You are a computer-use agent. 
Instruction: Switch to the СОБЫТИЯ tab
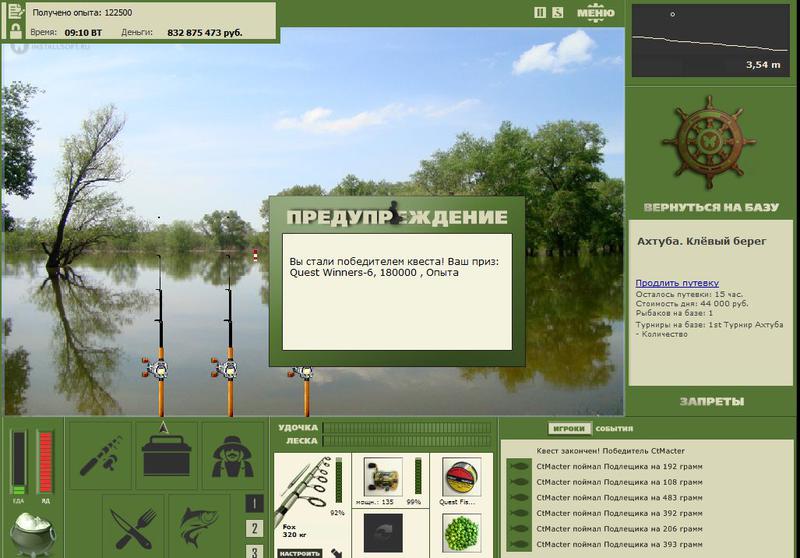pos(614,428)
